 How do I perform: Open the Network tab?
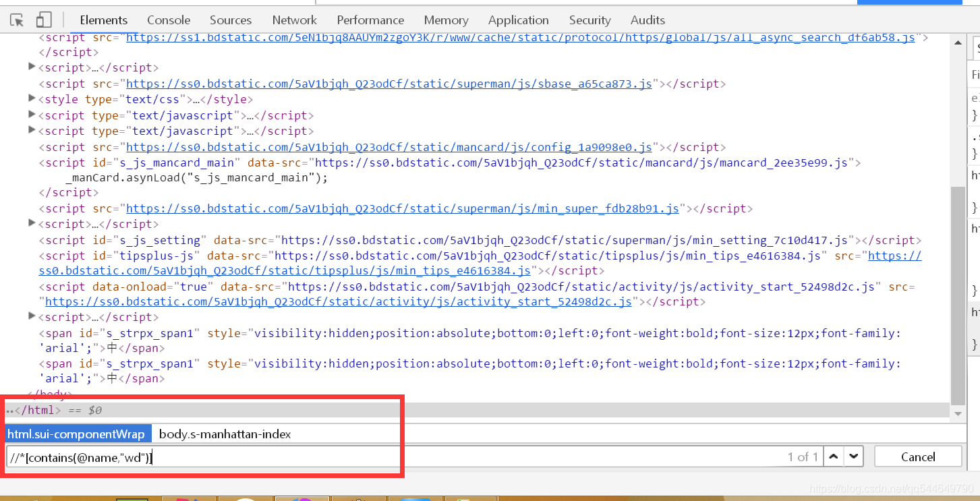[x=295, y=20]
